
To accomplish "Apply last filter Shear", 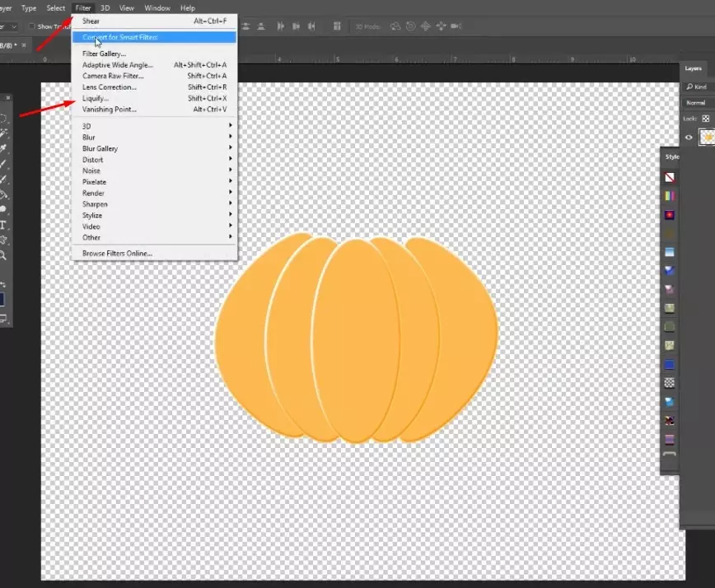I will (x=154, y=21).
